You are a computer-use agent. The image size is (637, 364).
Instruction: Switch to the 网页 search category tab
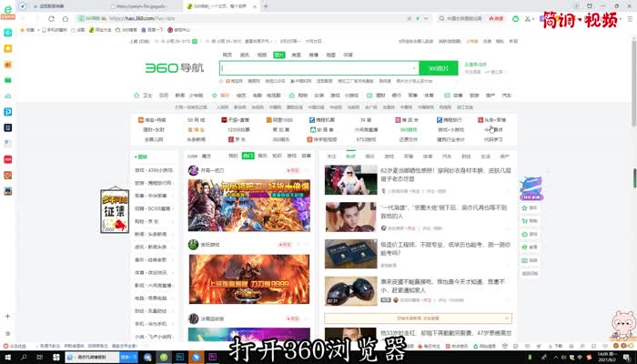click(x=227, y=55)
